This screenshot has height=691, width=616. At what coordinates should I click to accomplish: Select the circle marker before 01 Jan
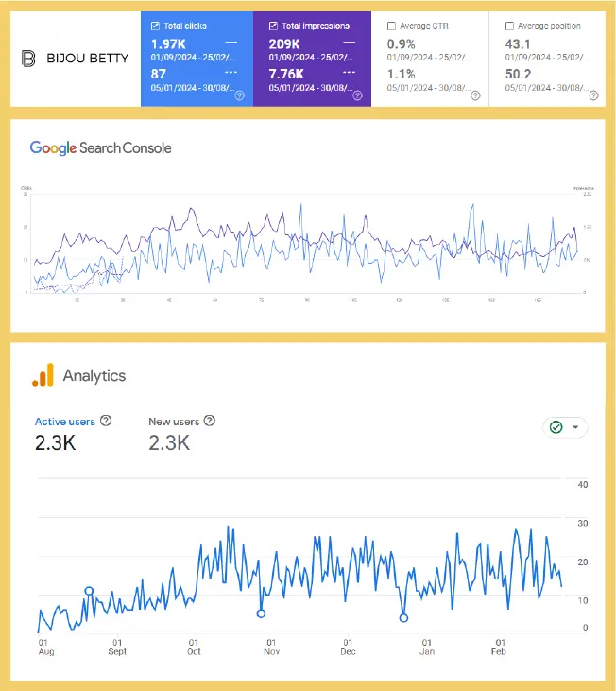[x=403, y=618]
